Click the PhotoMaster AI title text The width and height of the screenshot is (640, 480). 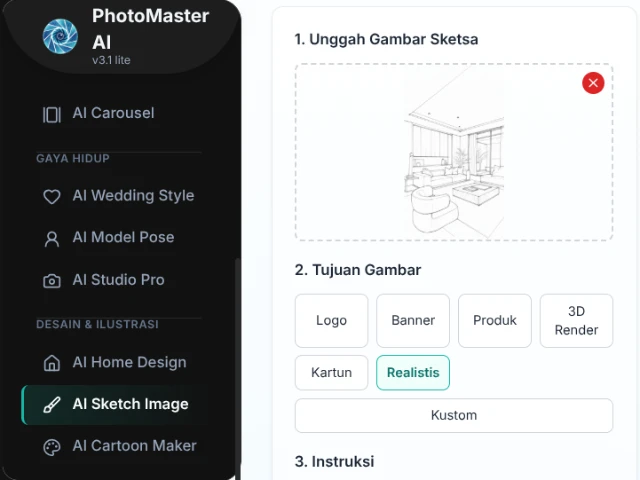[x=151, y=29]
